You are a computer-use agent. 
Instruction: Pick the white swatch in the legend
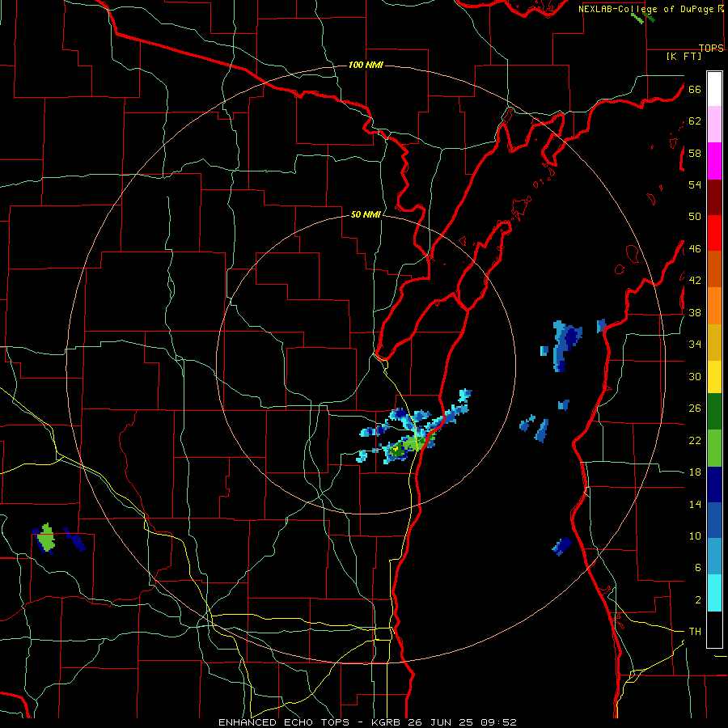714,89
